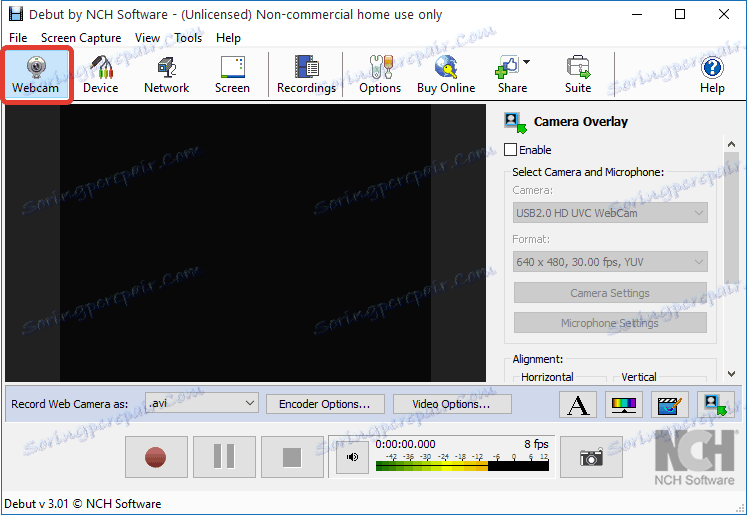Expand the Share dropdown arrow
747x515 pixels.
pos(526,62)
